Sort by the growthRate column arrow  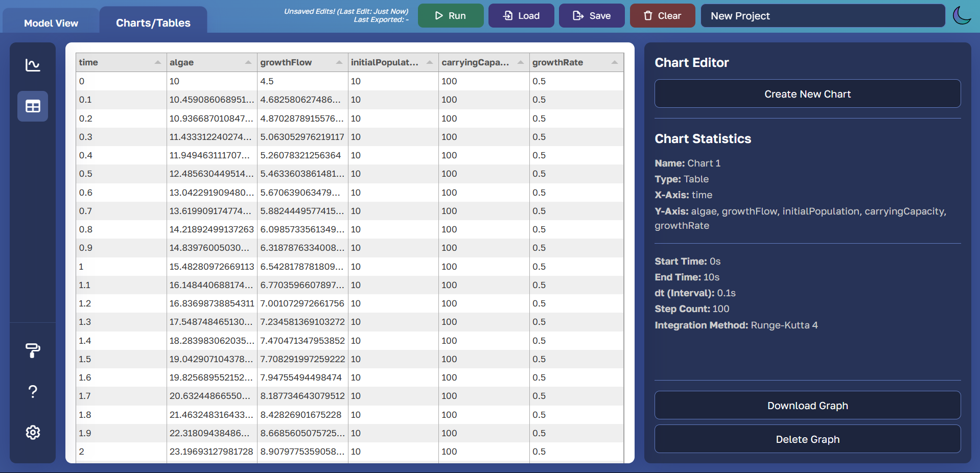point(615,62)
